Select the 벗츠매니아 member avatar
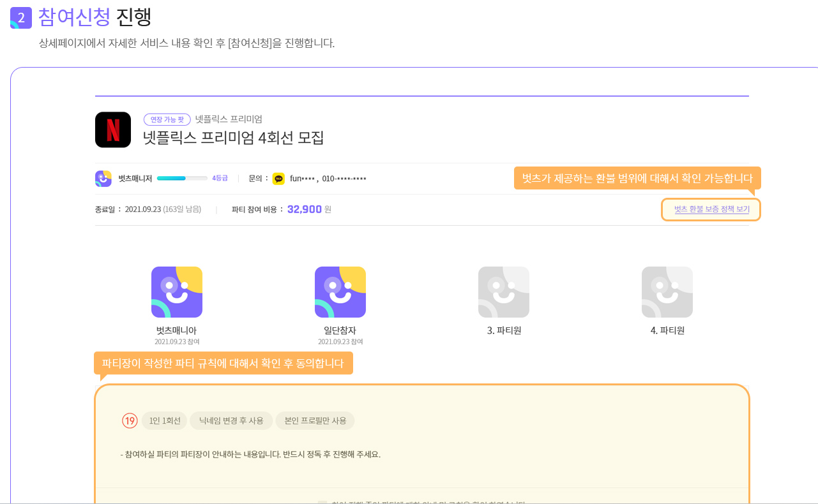 (177, 292)
